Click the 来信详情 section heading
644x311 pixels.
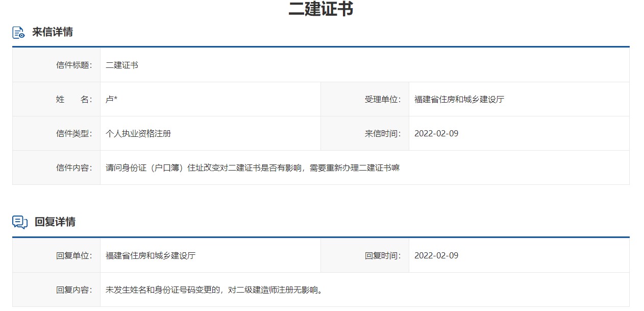click(53, 32)
